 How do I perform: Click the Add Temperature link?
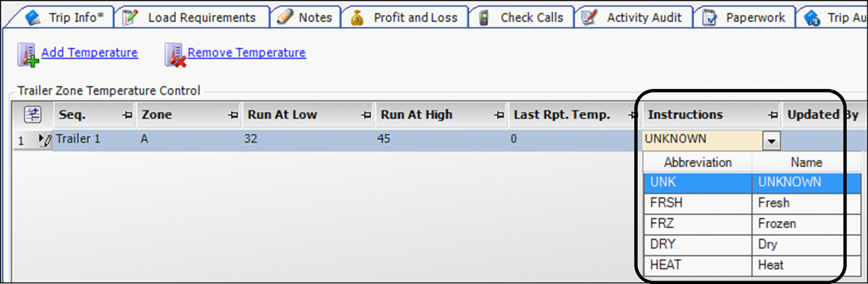coord(90,53)
